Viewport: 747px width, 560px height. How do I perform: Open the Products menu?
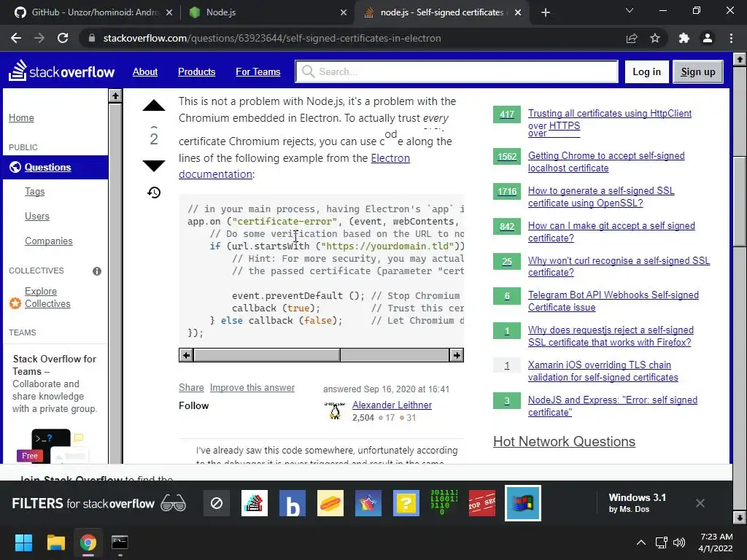tap(197, 72)
